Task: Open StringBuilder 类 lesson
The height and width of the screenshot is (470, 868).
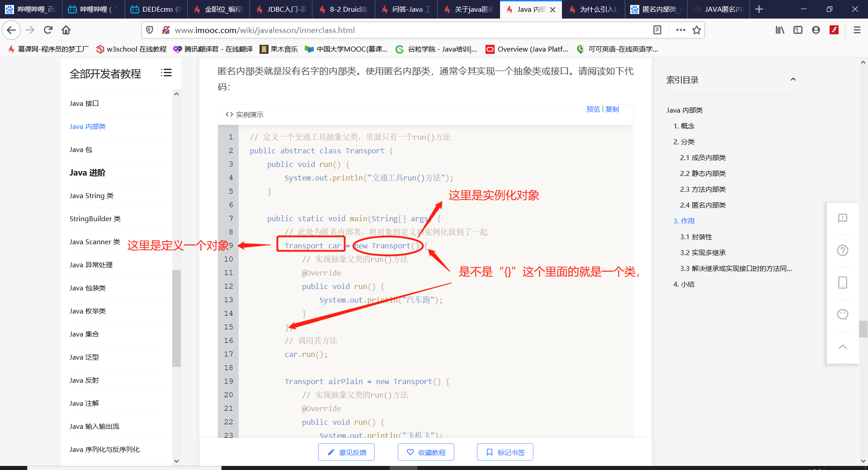Action: coord(95,218)
